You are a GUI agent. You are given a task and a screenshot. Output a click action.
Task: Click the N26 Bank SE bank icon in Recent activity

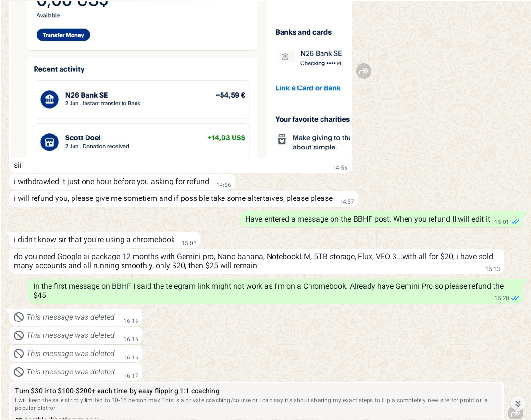(x=49, y=99)
